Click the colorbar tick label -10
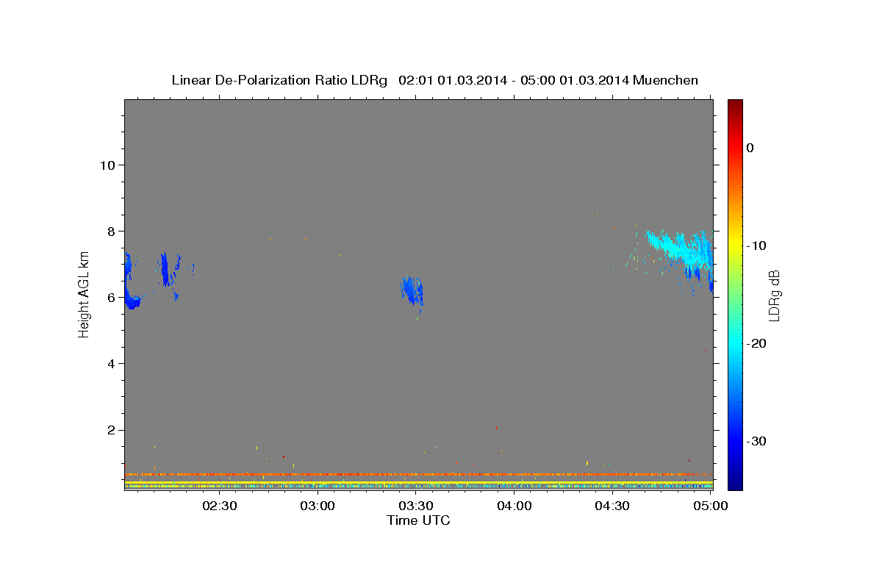882x588 pixels. (x=757, y=245)
